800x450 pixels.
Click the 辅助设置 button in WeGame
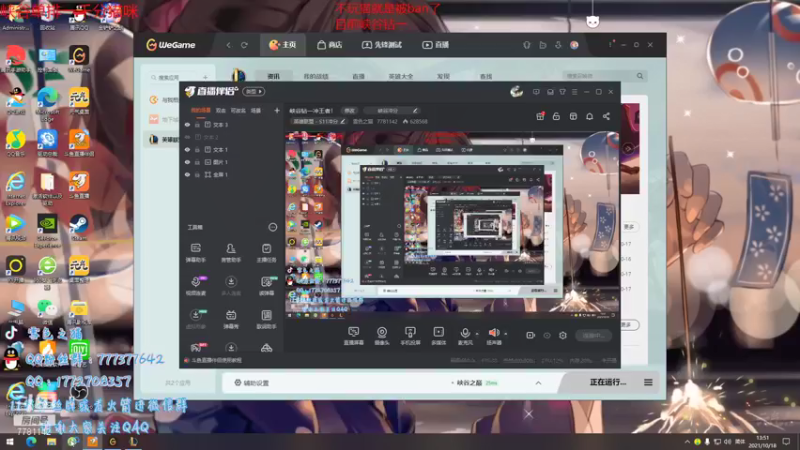click(x=252, y=383)
